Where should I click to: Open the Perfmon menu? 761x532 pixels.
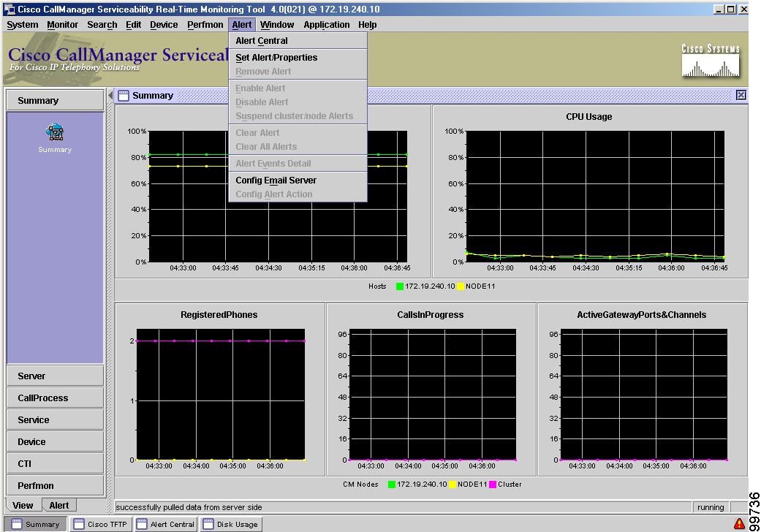point(205,25)
